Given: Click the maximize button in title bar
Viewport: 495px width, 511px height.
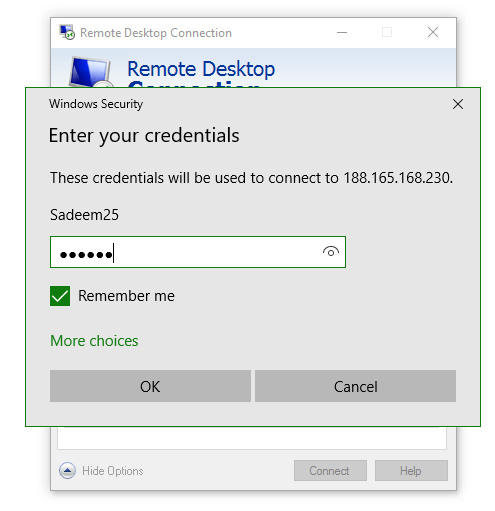Looking at the screenshot, I should (387, 32).
